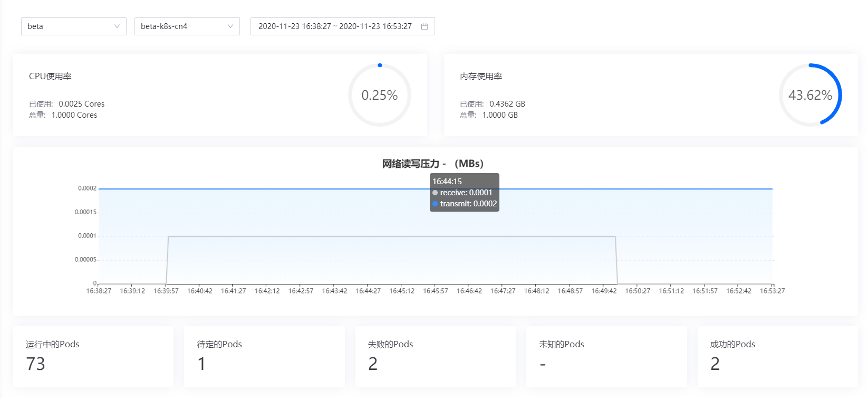Click the 网络读写压力 chart title
Viewport: 868px width, 399px height.
coord(433,164)
